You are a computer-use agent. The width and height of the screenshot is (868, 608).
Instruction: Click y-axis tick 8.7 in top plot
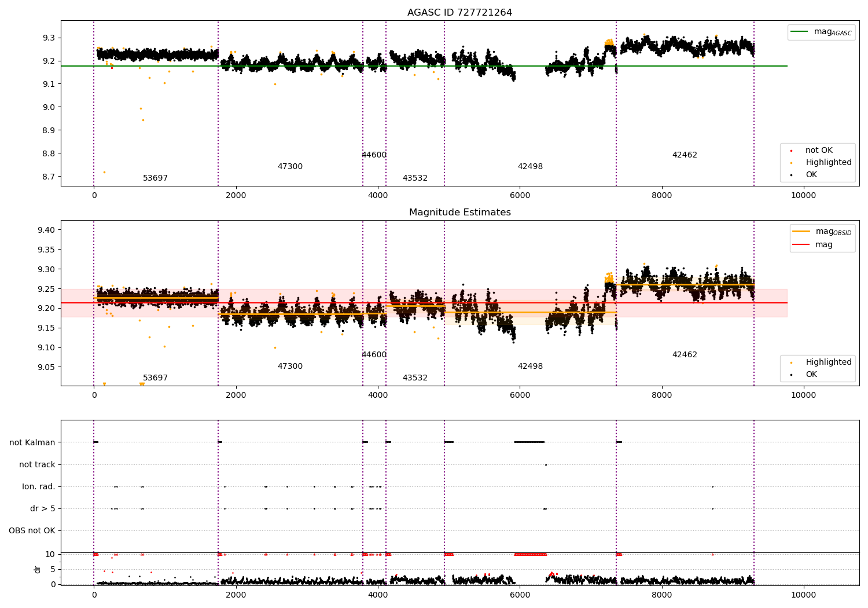(48, 177)
